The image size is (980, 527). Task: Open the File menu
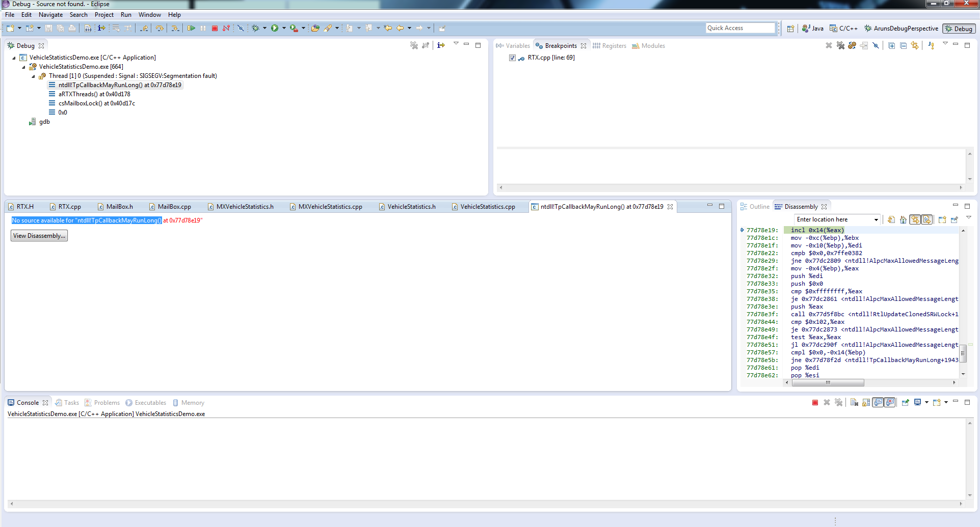pyautogui.click(x=10, y=15)
